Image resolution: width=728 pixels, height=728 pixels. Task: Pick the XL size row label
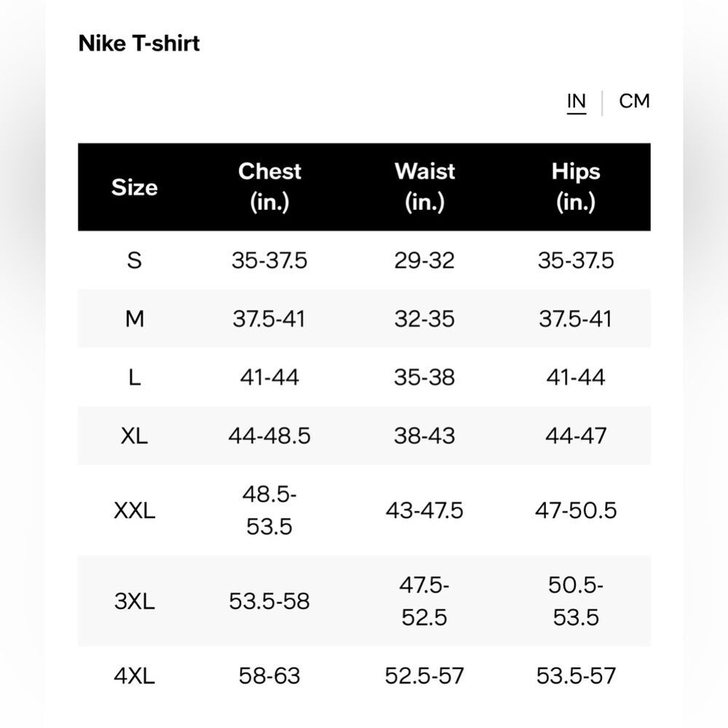[134, 436]
